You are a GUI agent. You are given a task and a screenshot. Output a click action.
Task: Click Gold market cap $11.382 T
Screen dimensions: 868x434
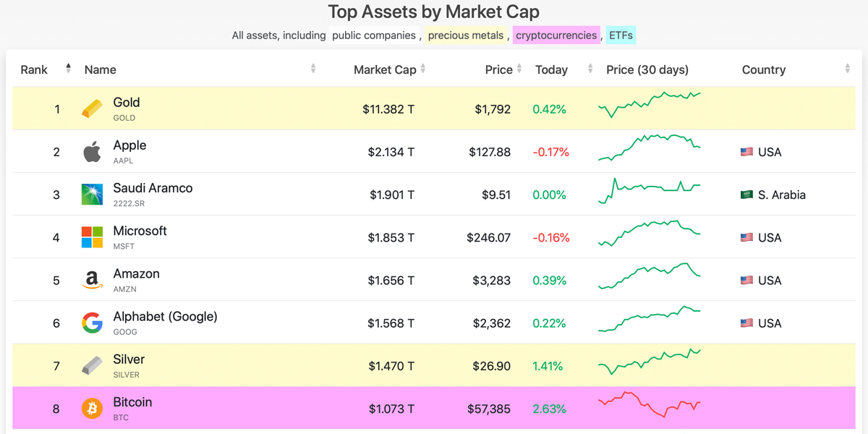[388, 109]
